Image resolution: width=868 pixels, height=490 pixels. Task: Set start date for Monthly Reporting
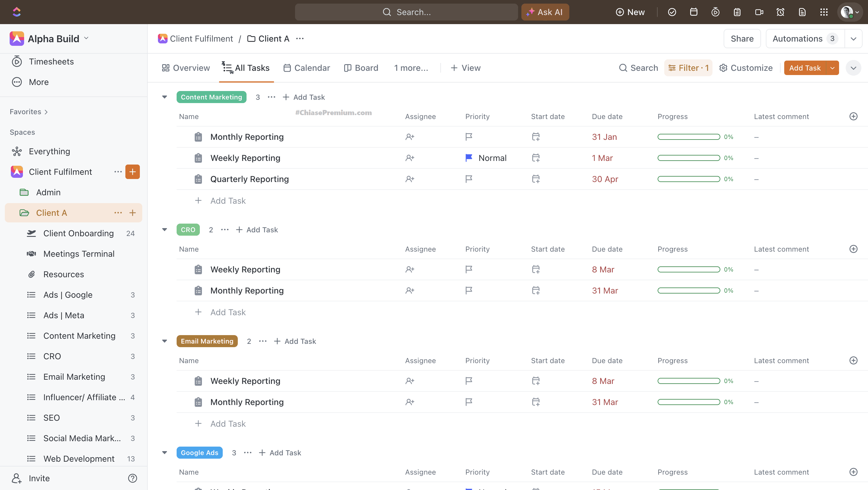(x=536, y=137)
